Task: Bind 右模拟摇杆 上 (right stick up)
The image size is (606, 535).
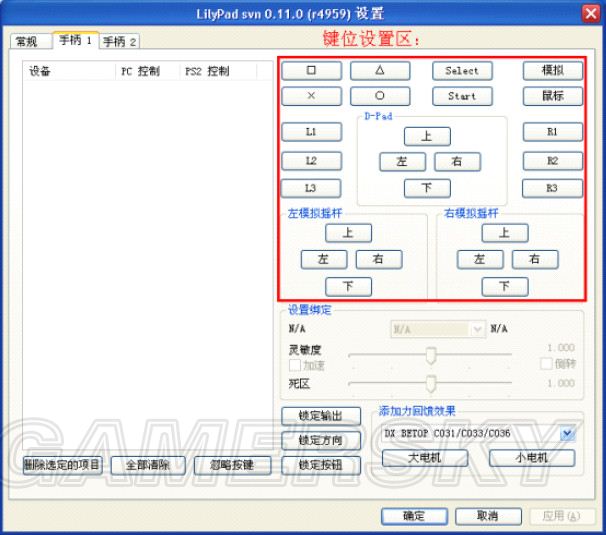Action: (505, 233)
